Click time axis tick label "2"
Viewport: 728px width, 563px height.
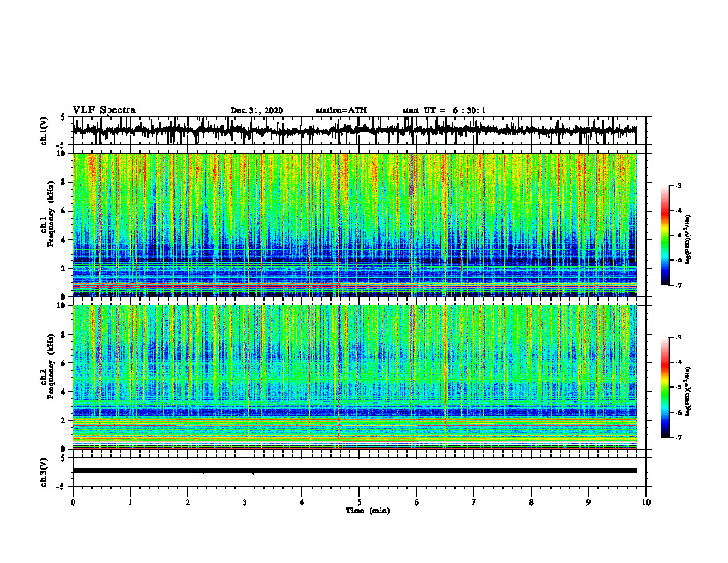(188, 502)
